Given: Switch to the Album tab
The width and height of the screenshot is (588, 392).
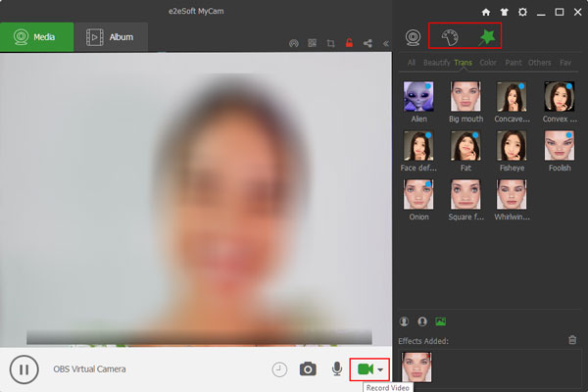Looking at the screenshot, I should tap(111, 37).
